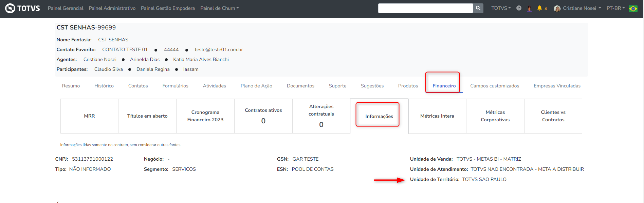Expand the Painel de Churn dropdown

tap(219, 8)
